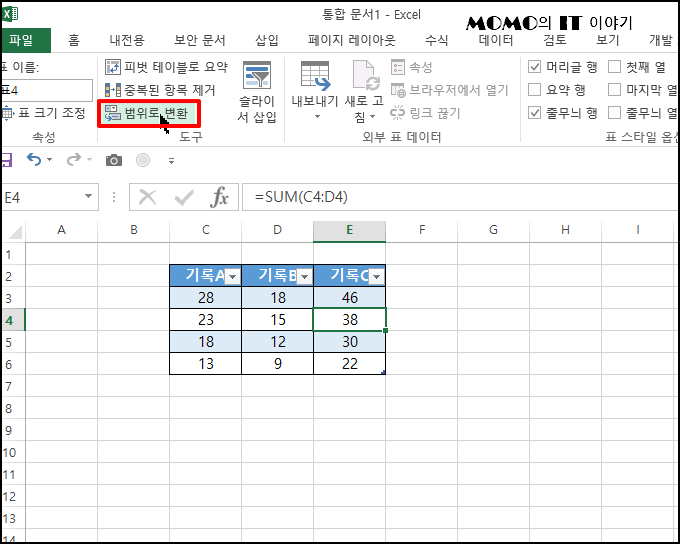Click the Name Box showing E4
The width and height of the screenshot is (680, 544).
[x=41, y=197]
